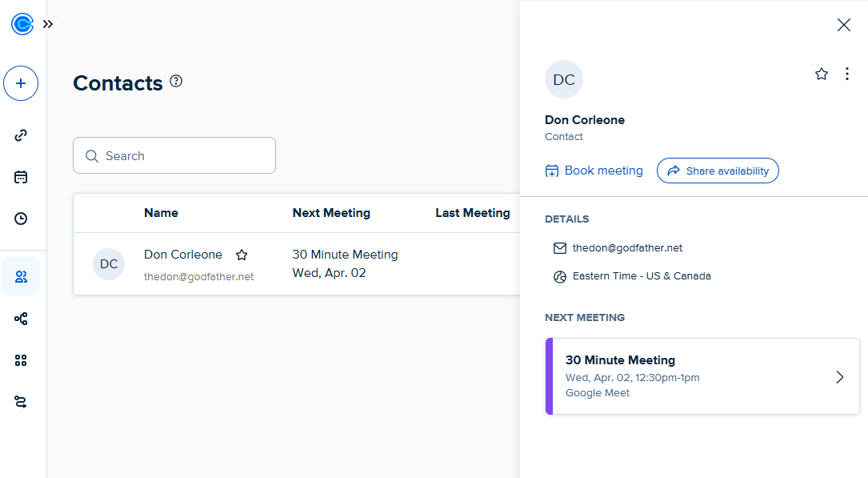Open Meetings calendar icon in sidebar

pyautogui.click(x=21, y=177)
